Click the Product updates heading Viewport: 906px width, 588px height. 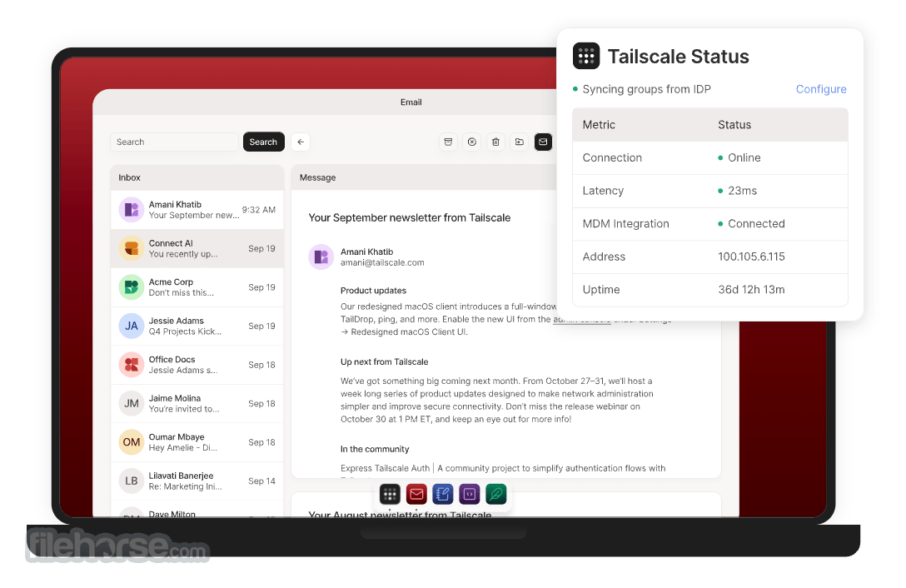(373, 290)
